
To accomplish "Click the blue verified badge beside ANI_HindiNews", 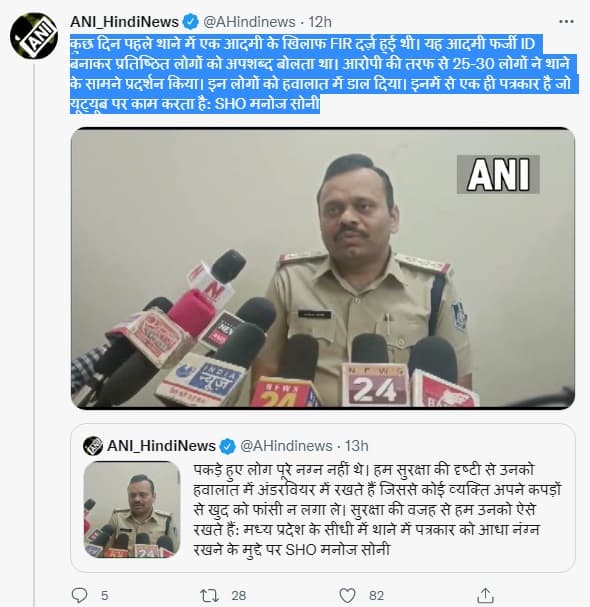I will [190, 22].
